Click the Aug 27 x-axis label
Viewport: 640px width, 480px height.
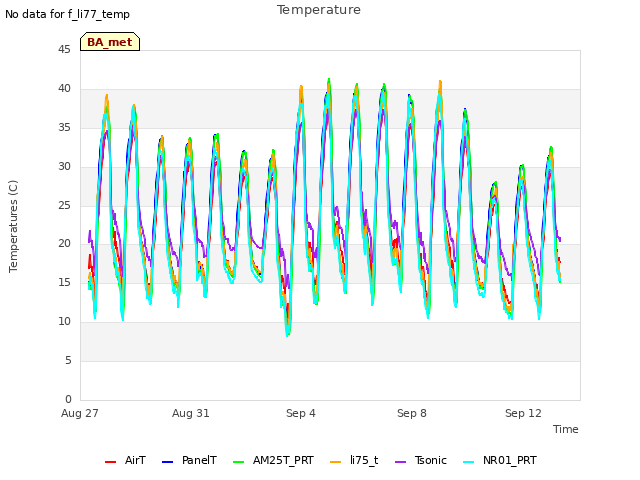(80, 413)
